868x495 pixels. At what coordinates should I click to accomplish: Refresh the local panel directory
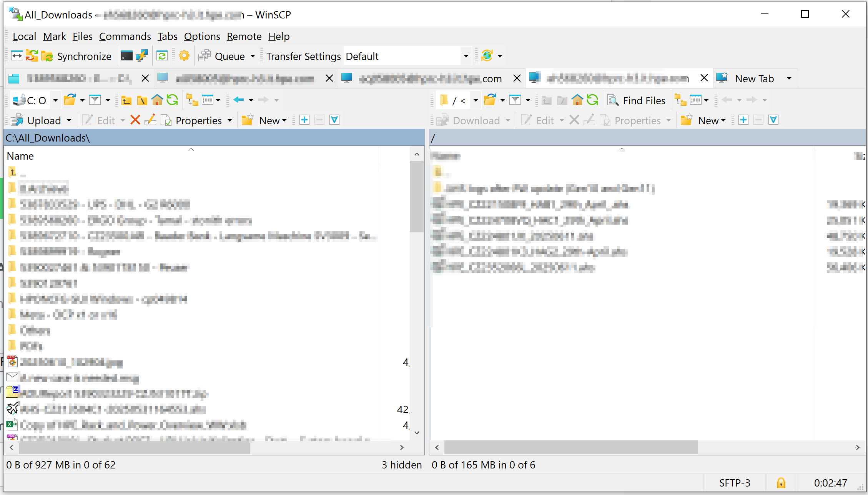tap(172, 100)
